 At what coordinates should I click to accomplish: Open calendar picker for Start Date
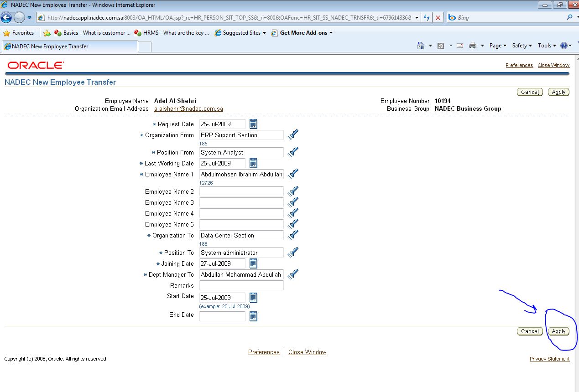pos(254,298)
